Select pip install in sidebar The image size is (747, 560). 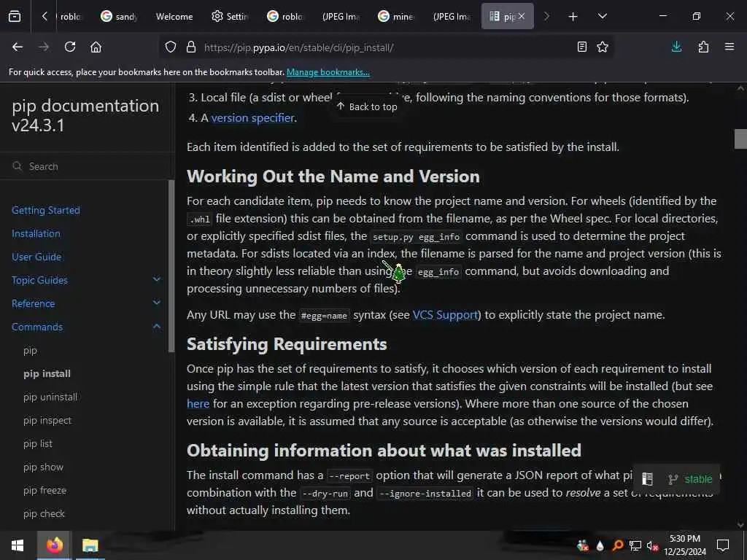47,373
